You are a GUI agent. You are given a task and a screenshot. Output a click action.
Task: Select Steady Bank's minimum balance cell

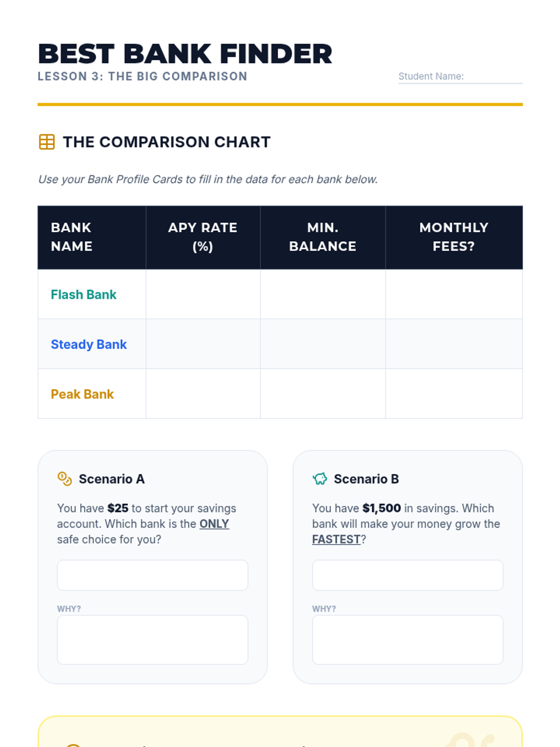tap(322, 344)
